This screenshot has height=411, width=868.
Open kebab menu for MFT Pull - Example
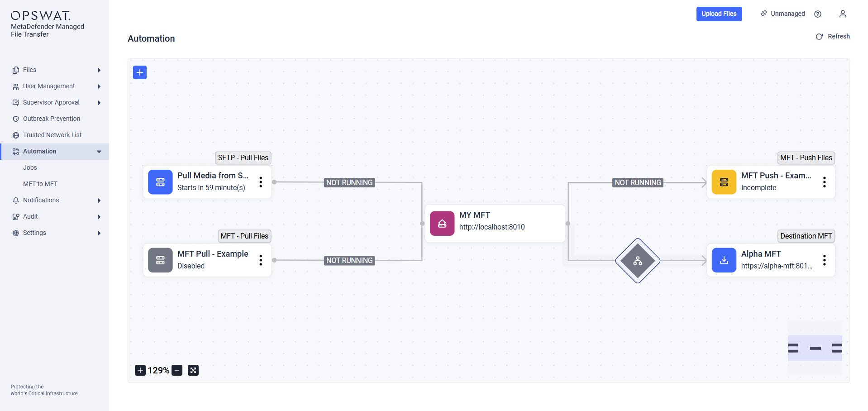click(x=261, y=260)
